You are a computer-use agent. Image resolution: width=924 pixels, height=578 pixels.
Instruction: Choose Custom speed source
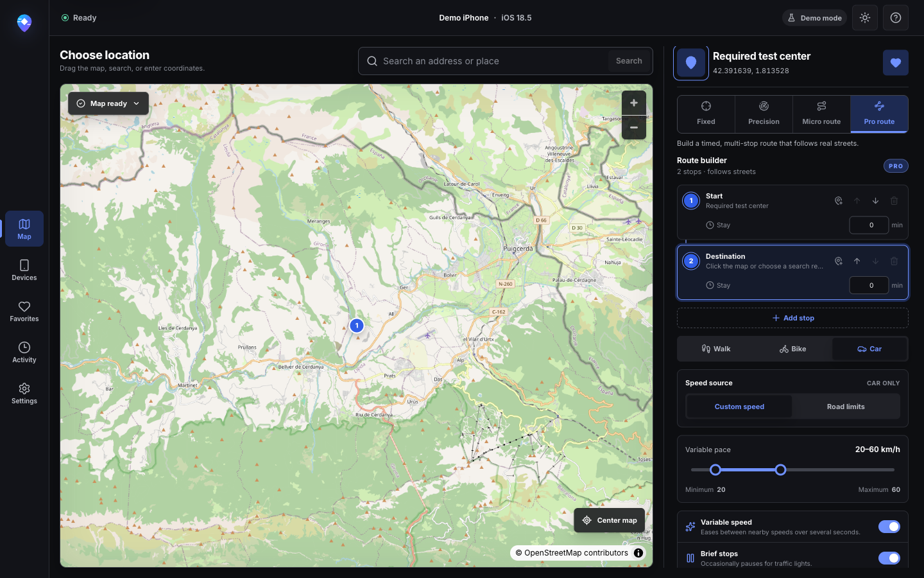(739, 407)
